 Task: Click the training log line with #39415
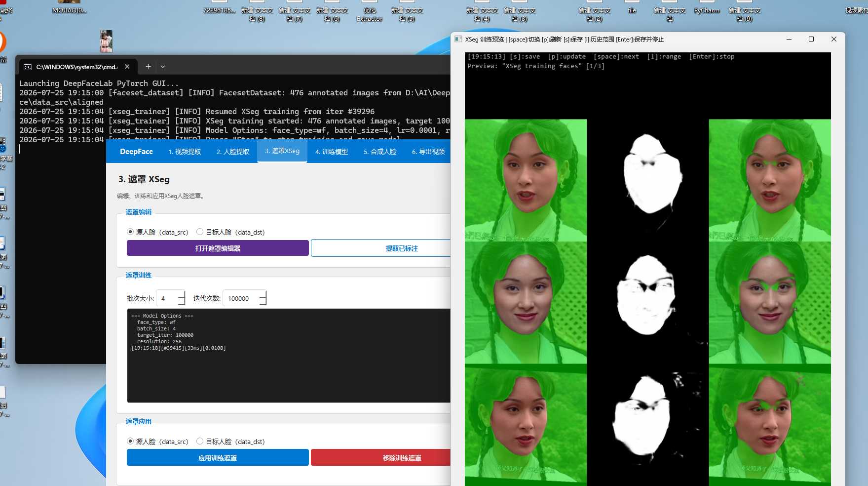[179, 348]
